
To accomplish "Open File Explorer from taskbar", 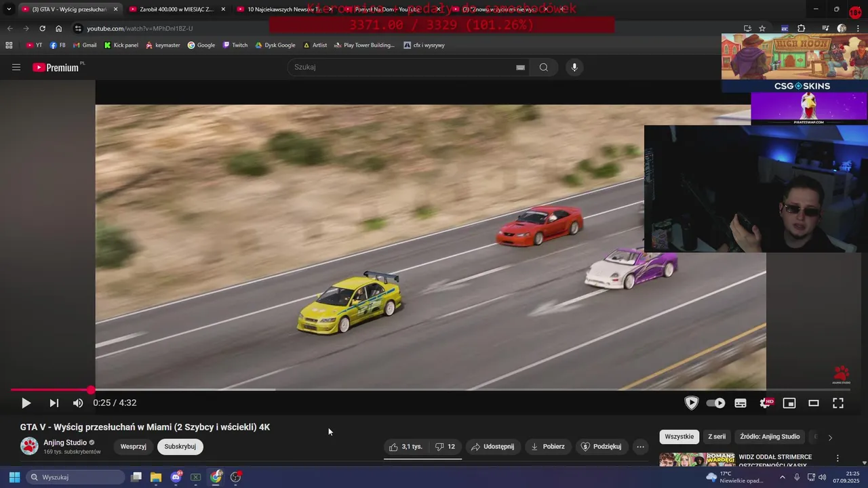I will [x=156, y=477].
